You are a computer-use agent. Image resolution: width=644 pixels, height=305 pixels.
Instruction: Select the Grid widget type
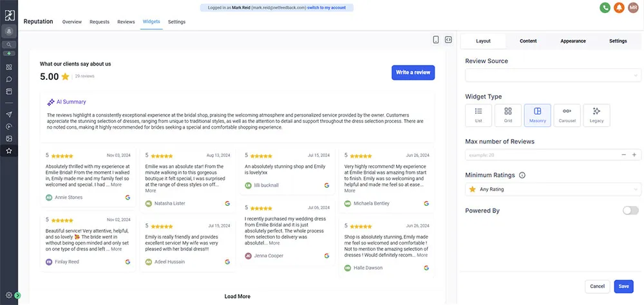[508, 115]
